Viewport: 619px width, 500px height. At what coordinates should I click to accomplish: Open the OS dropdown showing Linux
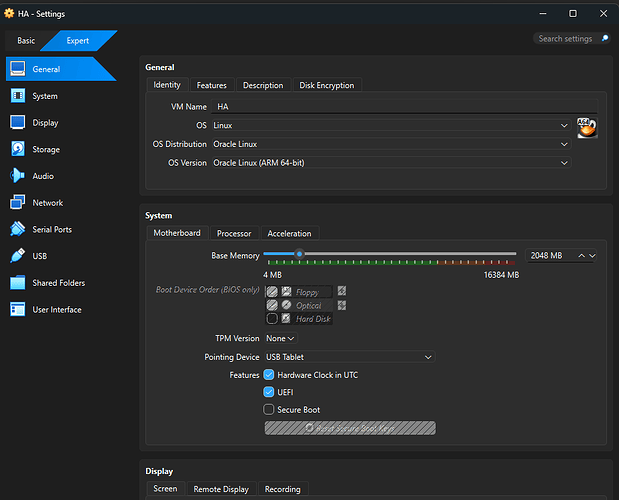click(x=391, y=125)
